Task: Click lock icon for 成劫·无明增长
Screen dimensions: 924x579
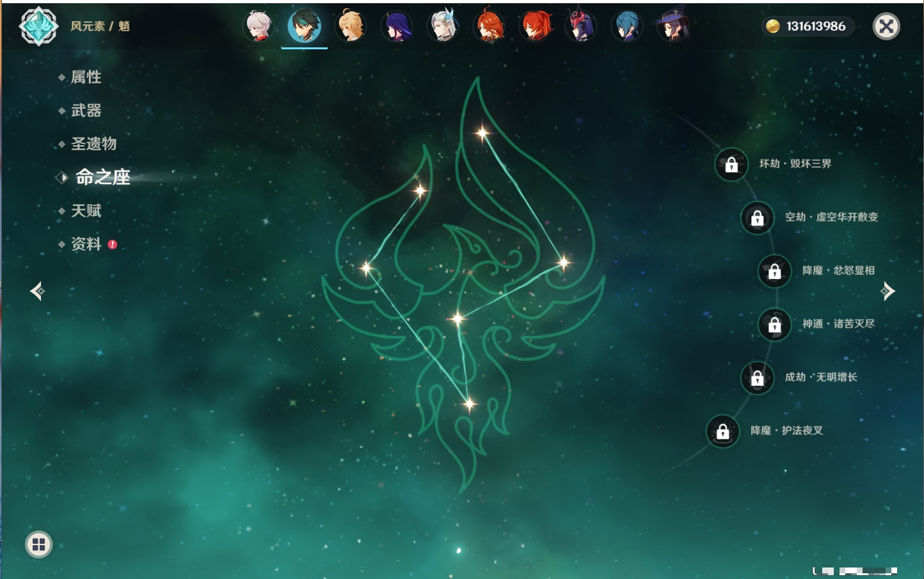Action: (x=758, y=377)
